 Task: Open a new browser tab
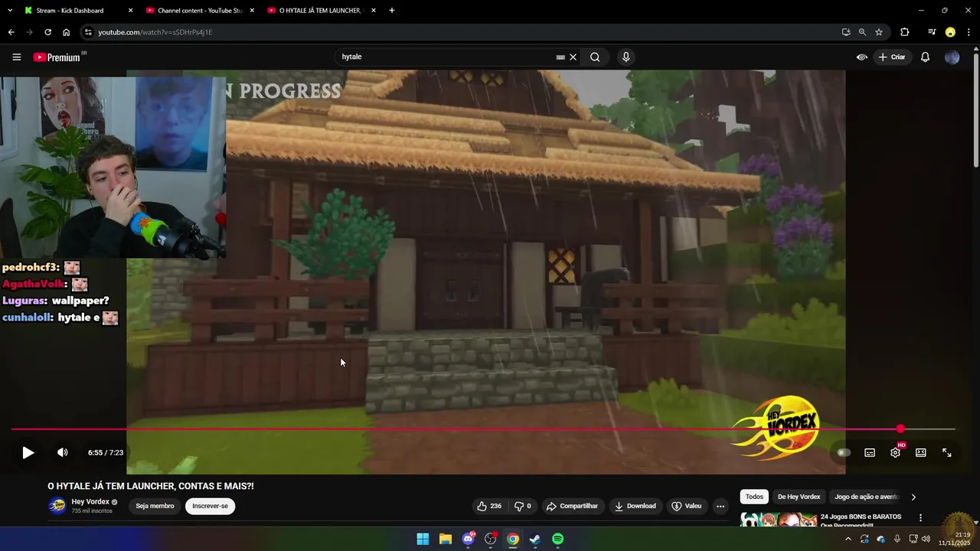[x=392, y=11]
